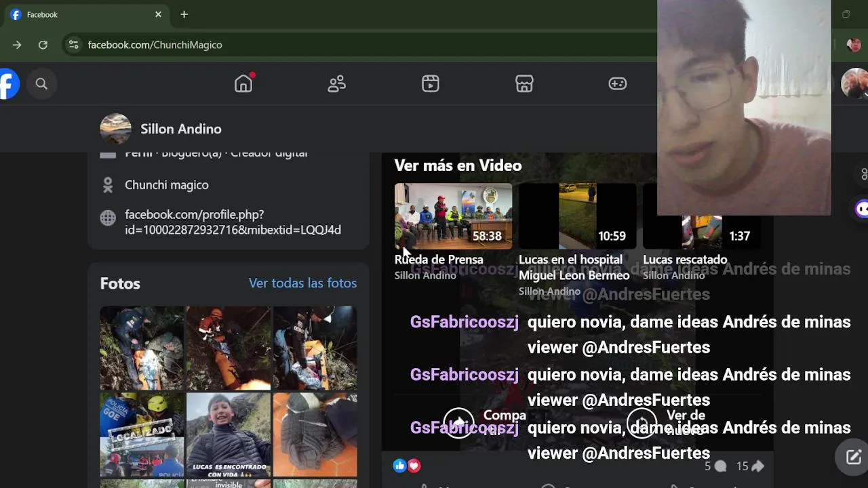View the like and love reactions
The image size is (868, 488).
click(407, 466)
